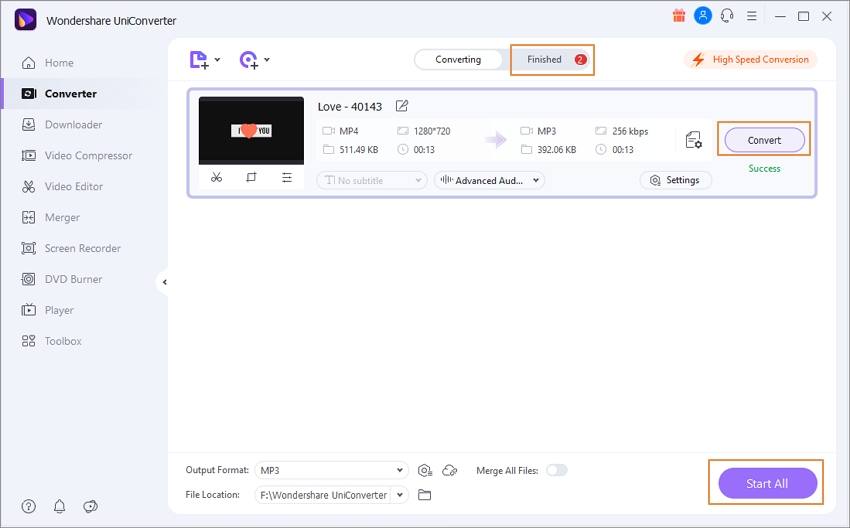This screenshot has height=528, width=850.
Task: Open the output folder icon
Action: click(x=424, y=495)
